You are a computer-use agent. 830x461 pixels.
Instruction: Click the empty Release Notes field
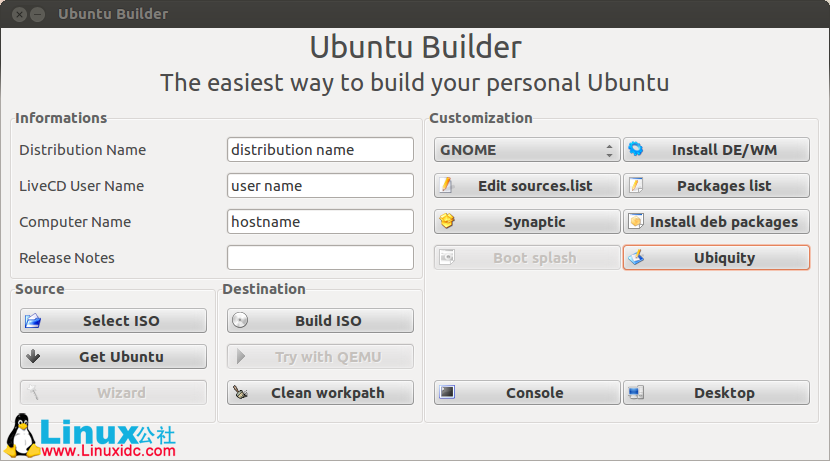coord(320,258)
